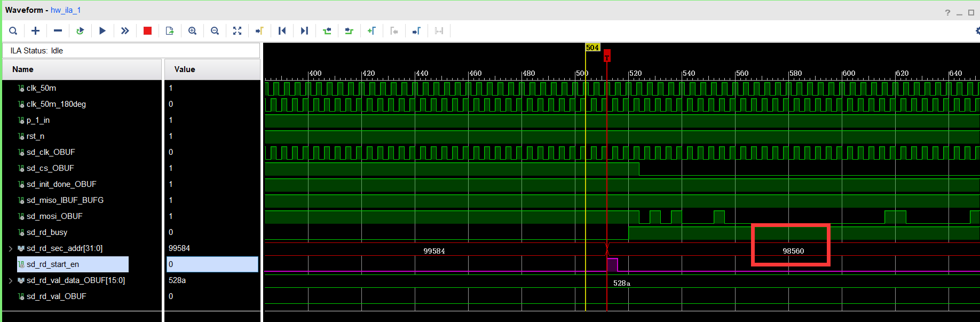Select the sd_miso_IBUF_BUFG signal
This screenshot has height=322, width=980.
click(65, 200)
